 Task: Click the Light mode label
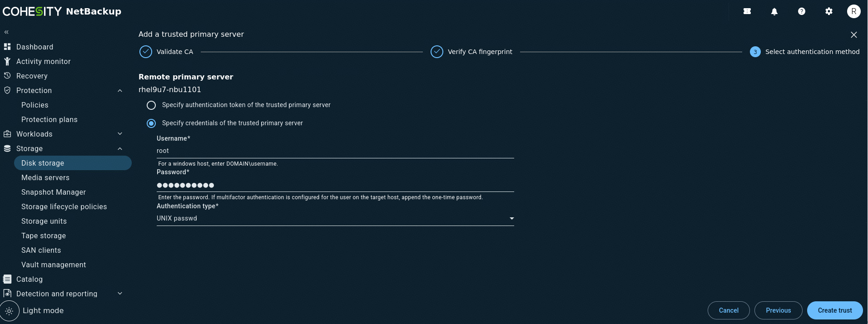(x=43, y=310)
